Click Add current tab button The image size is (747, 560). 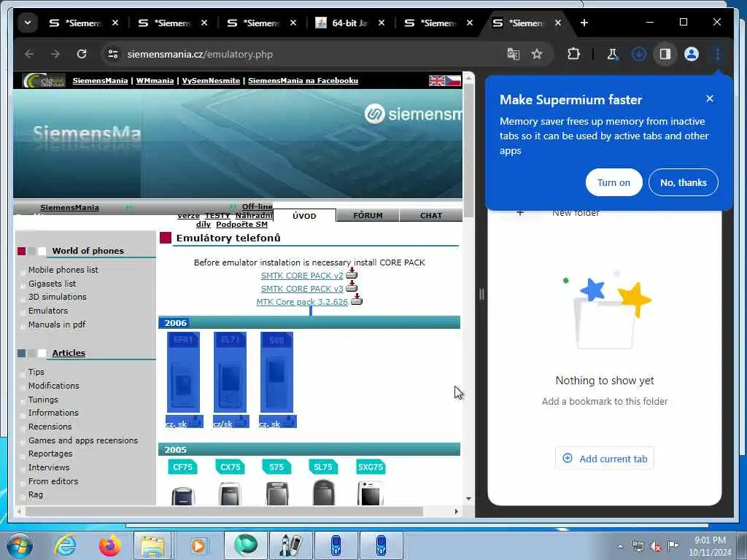(x=605, y=459)
